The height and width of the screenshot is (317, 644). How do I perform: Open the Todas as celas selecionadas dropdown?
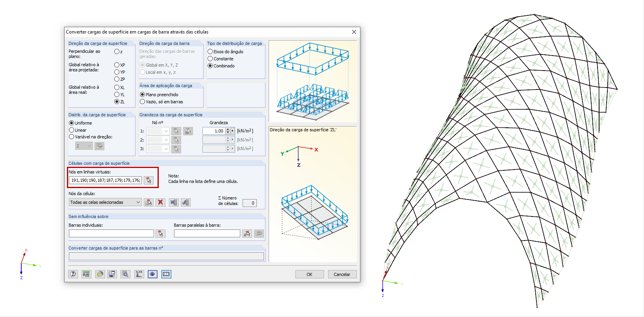coord(105,202)
